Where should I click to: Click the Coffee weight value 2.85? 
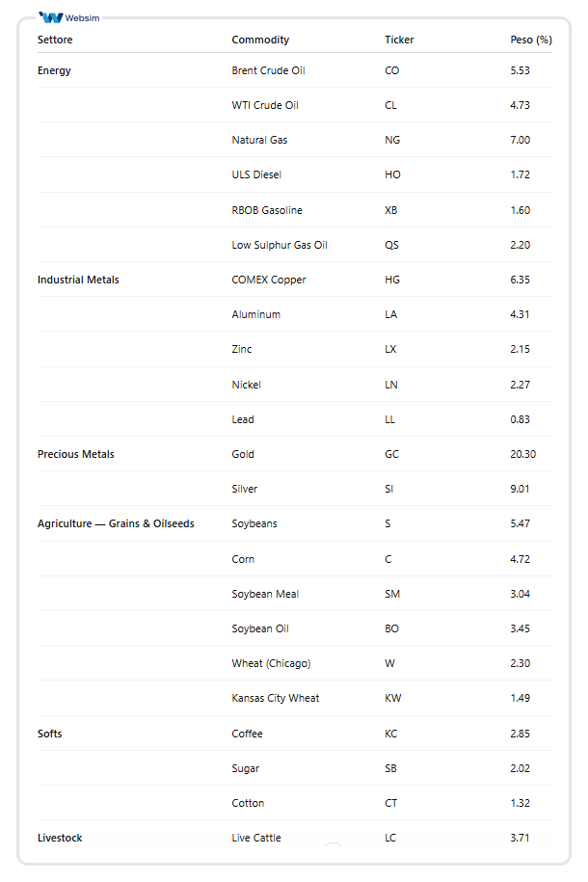click(520, 734)
